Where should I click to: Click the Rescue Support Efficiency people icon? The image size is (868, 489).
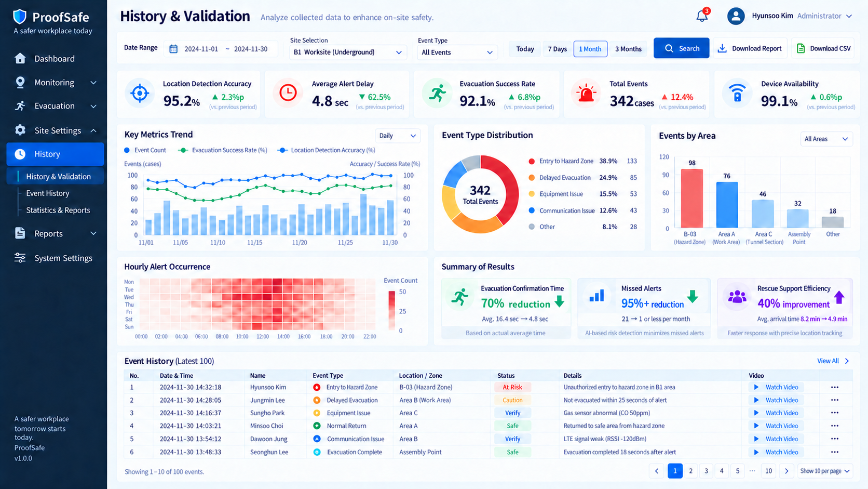pyautogui.click(x=737, y=297)
